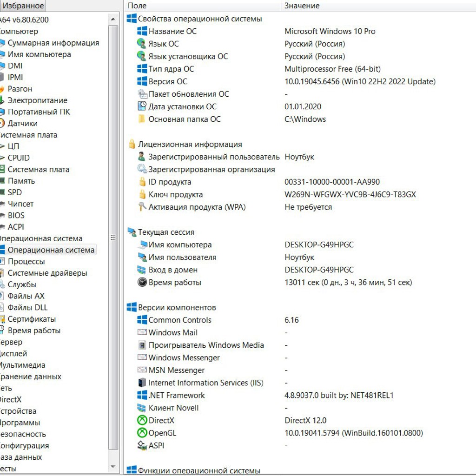Open Память tree item
Viewport: 476px width, 476px height.
coord(21,181)
